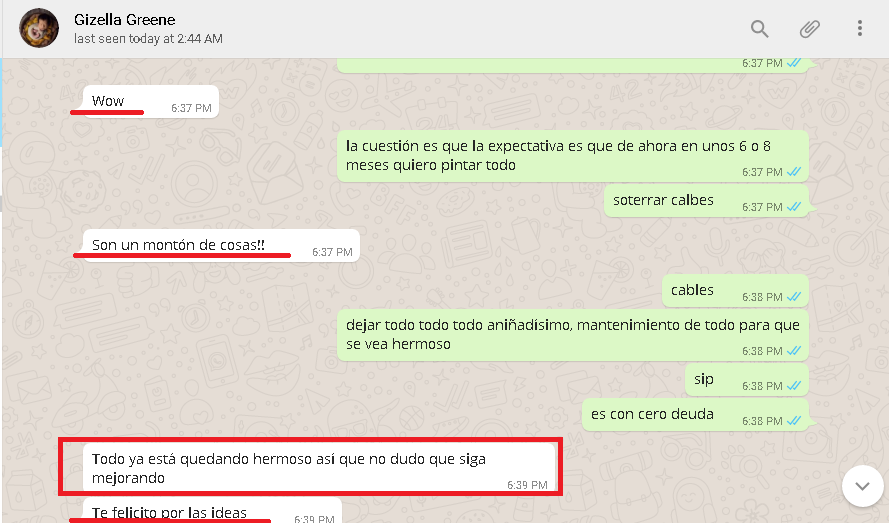Click the "Te felicito por las ideas" message
This screenshot has width=889, height=523.
212,511
